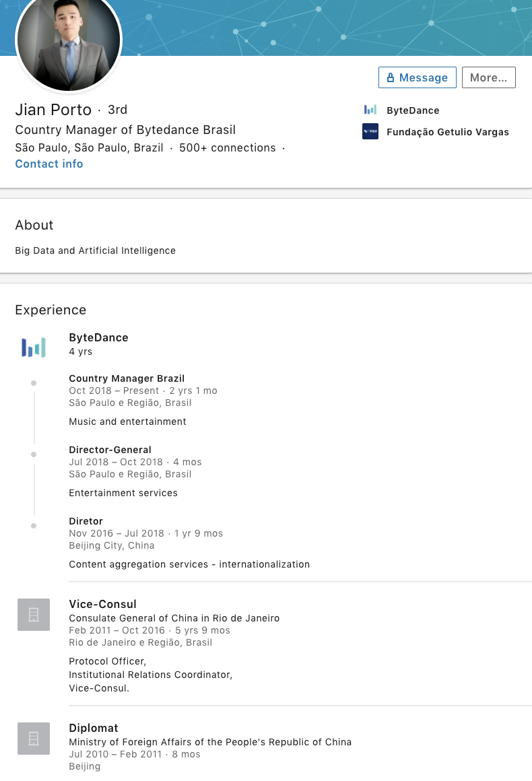Screen dimensions: 532x781
Task: Select the Country Manager Brazil position
Action: [127, 378]
